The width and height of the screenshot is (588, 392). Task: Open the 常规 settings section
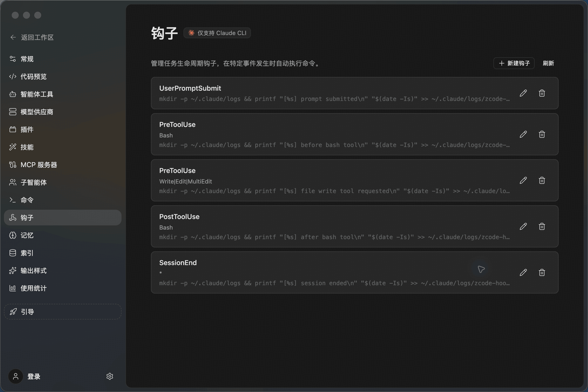[x=63, y=59]
